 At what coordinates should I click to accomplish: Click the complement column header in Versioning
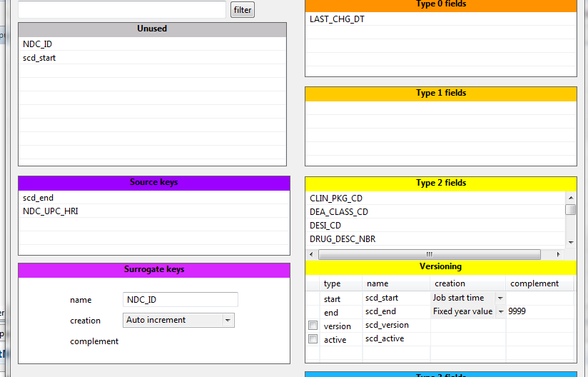coord(539,283)
